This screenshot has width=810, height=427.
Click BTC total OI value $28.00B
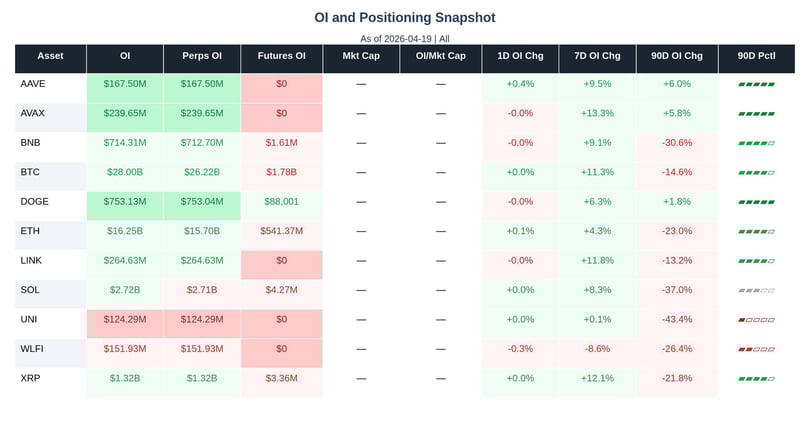pos(126,173)
